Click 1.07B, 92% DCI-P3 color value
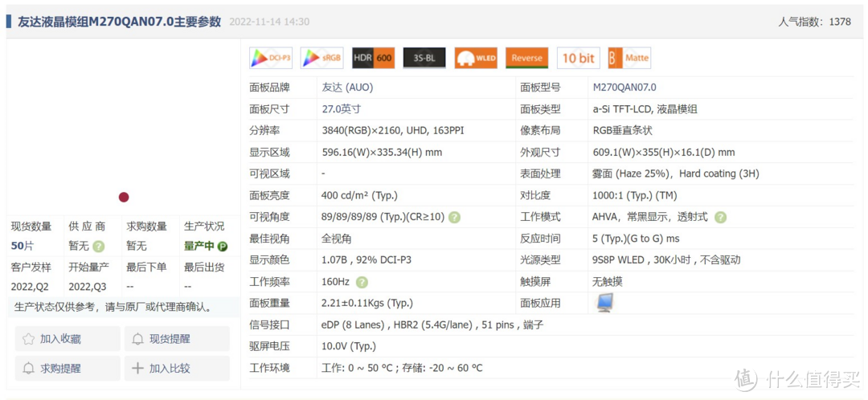The image size is (868, 400). (x=366, y=260)
